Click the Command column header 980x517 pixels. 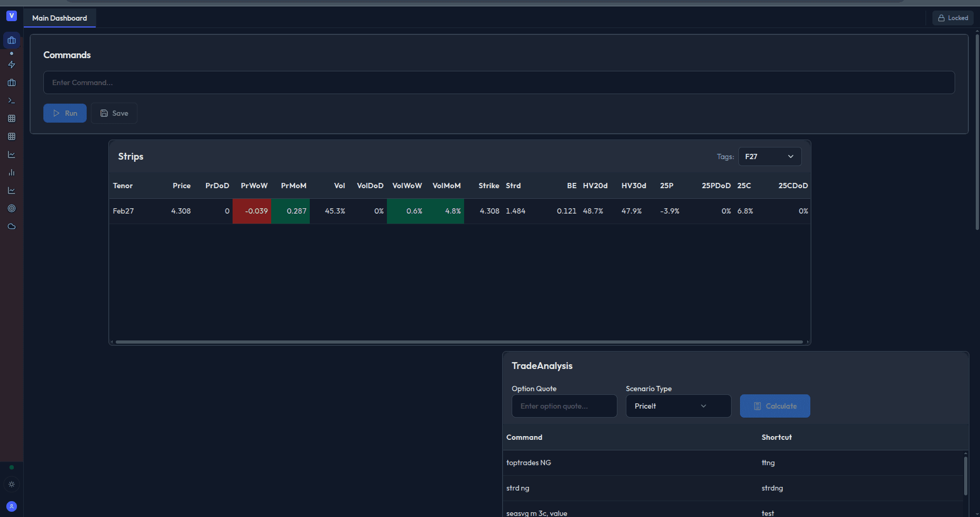tap(524, 437)
